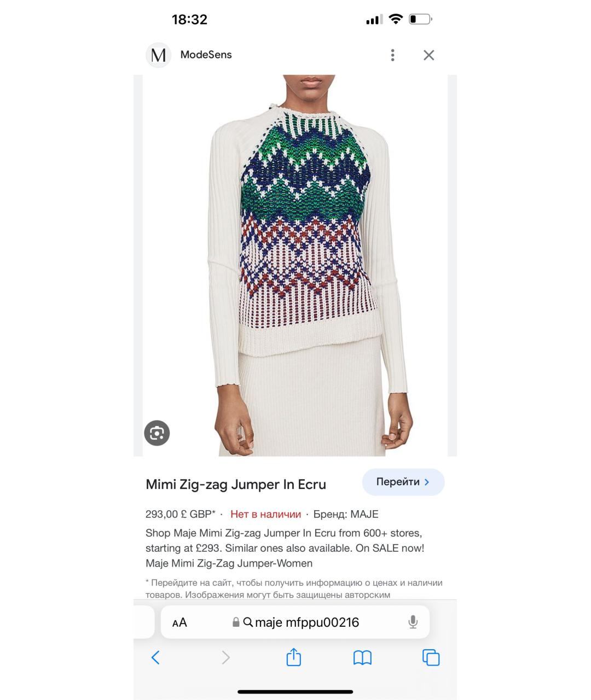Tap the zig-zag jumper product image
Image resolution: width=591 pixels, height=700 pixels.
tap(296, 266)
